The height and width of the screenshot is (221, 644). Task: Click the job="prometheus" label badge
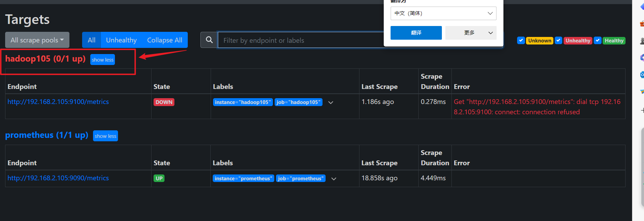pos(301,179)
